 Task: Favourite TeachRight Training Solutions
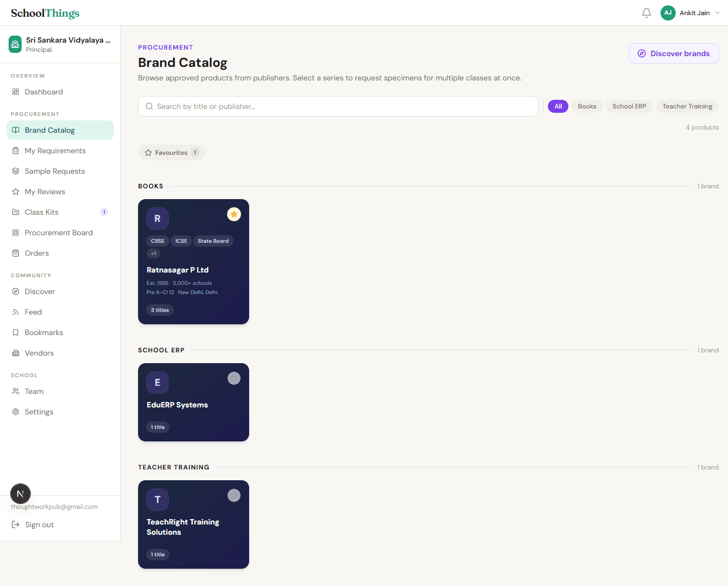coord(234,495)
